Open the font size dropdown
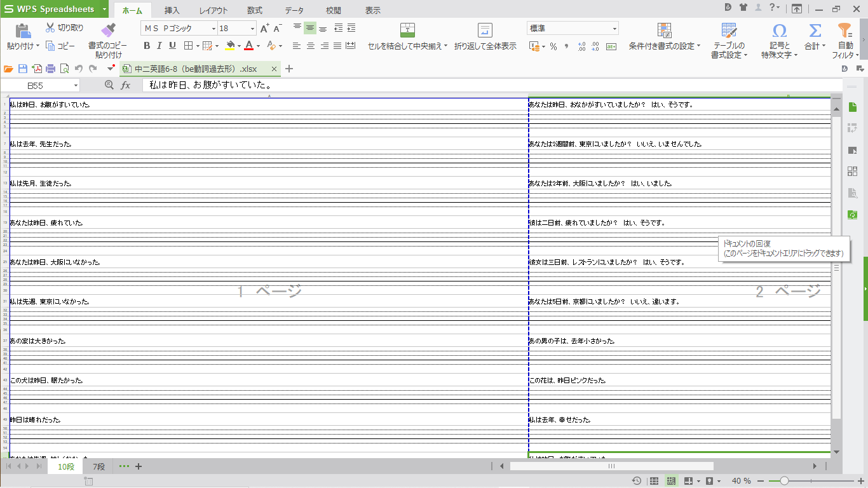This screenshot has width=868, height=488. click(253, 29)
